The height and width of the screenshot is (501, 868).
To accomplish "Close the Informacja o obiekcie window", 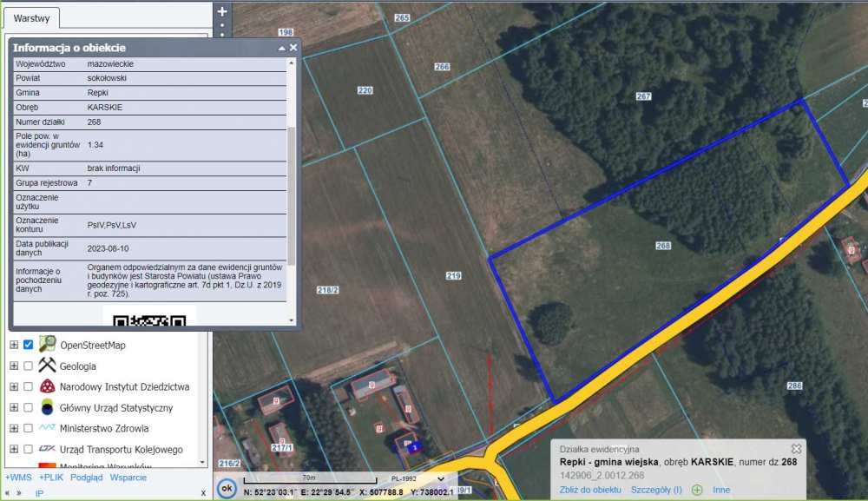I will tap(293, 48).
